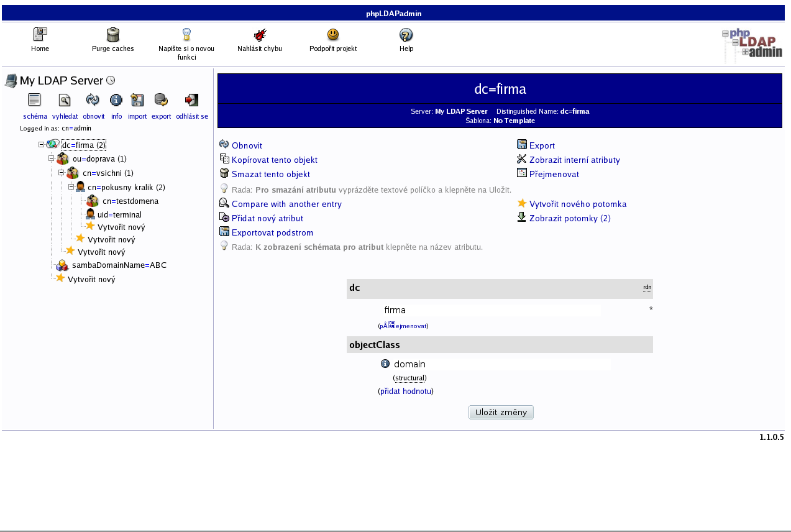
Task: Click Exportovat podstrom link
Action: coord(272,232)
